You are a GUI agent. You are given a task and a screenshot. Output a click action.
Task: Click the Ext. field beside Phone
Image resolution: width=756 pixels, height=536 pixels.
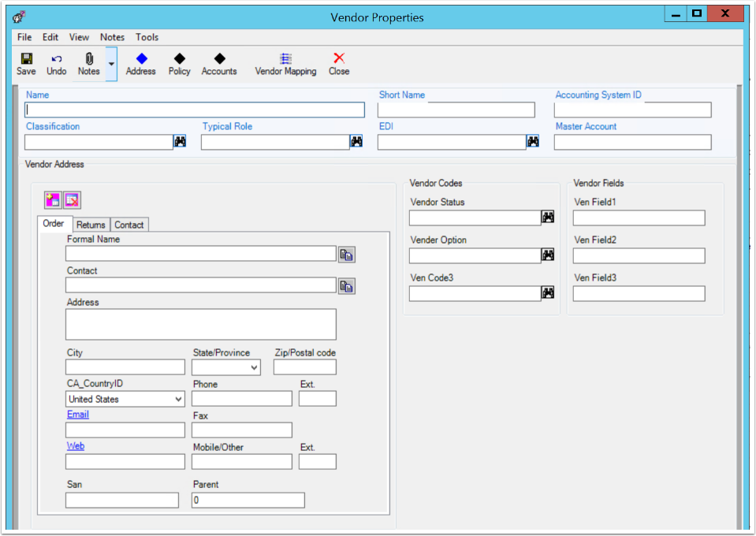click(x=318, y=399)
